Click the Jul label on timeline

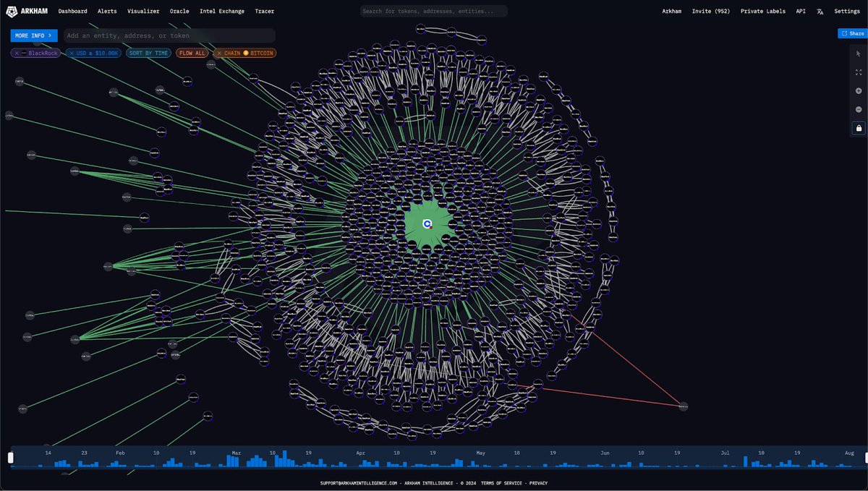pos(725,452)
